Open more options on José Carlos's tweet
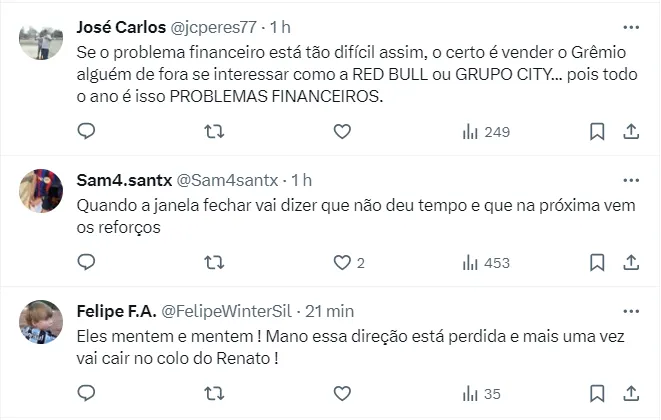 (631, 27)
